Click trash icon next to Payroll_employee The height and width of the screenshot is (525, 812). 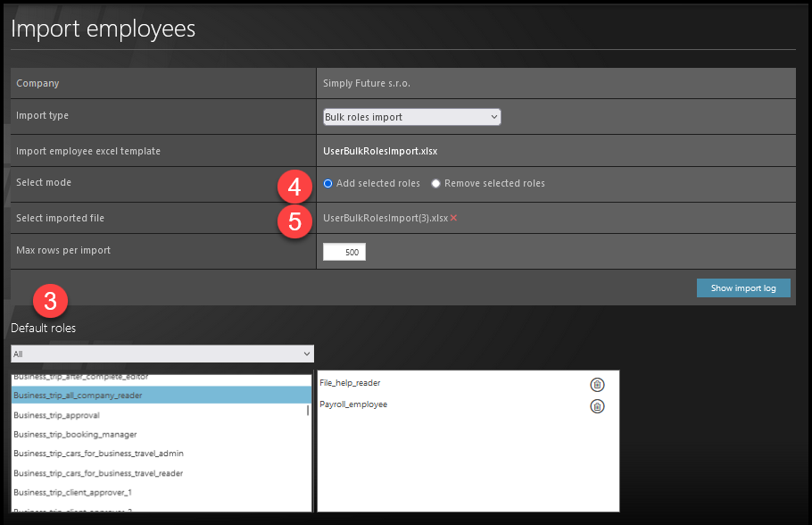[x=597, y=406]
